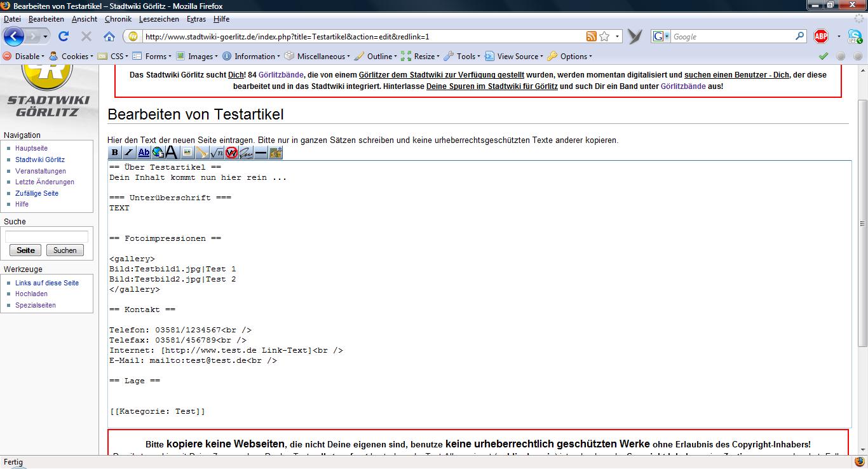Click the Bold text formatting icon

click(x=115, y=153)
